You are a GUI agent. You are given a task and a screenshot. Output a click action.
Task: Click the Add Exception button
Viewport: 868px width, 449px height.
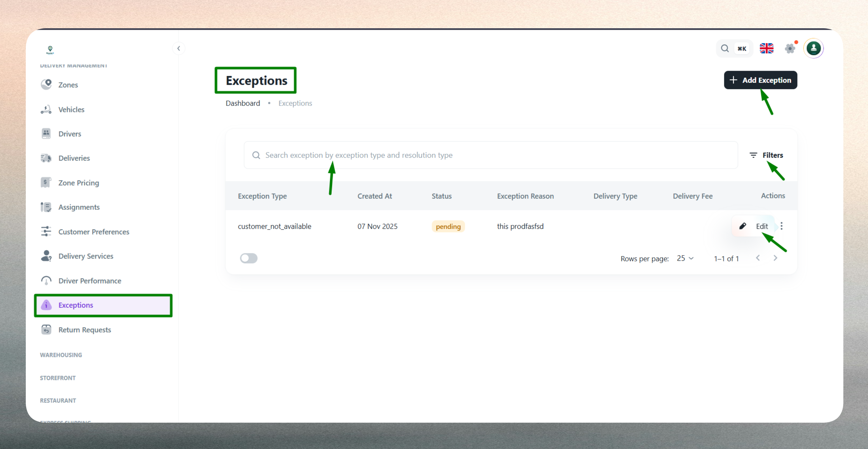[x=760, y=80]
